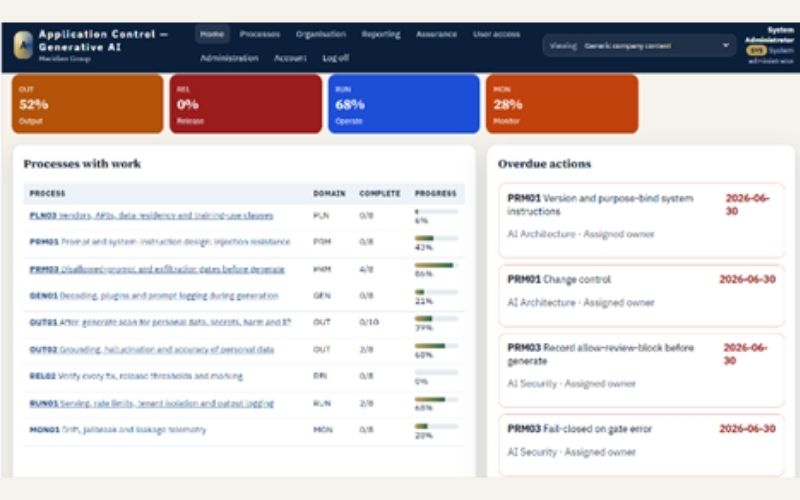Click the System Administrator user name
Screen dimensions: 800x500
[x=769, y=35]
